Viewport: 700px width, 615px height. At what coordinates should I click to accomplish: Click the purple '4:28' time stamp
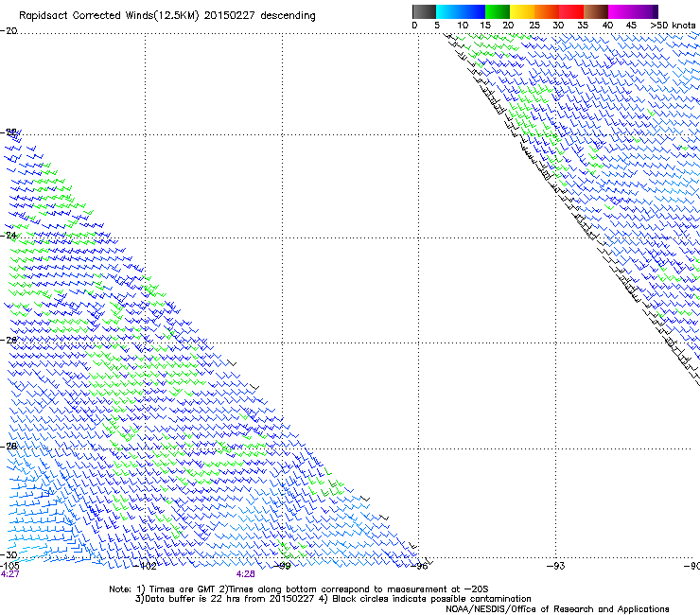click(246, 574)
